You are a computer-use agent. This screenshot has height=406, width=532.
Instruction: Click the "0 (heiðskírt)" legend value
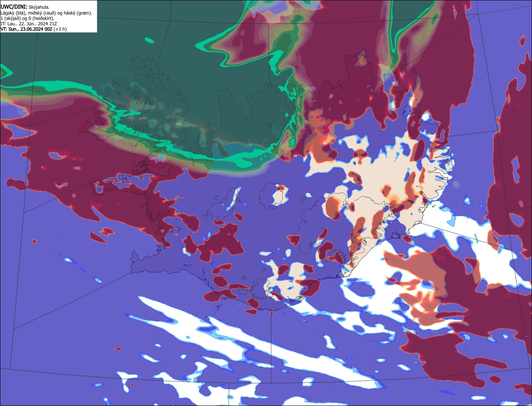[41, 18]
